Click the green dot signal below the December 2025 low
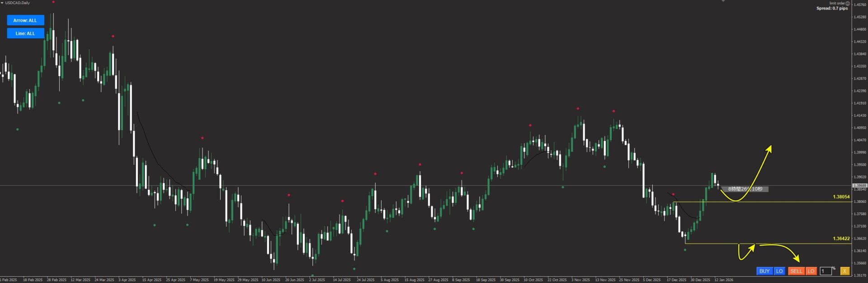Image resolution: width=868 pixels, height=283 pixels. 685,250
